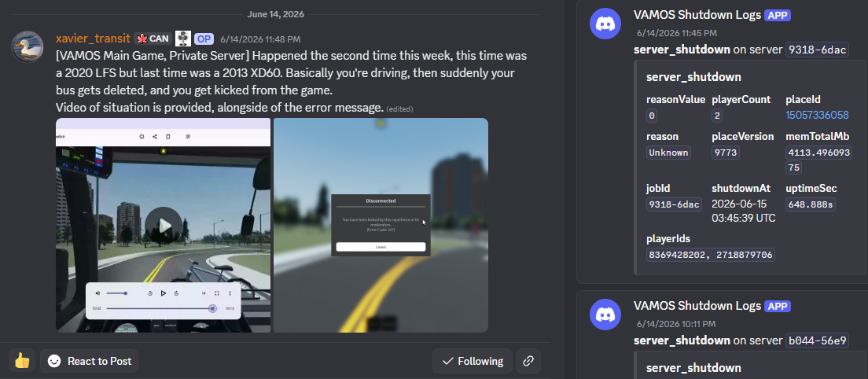This screenshot has height=379, width=868.
Task: Play the attached bus driving video
Action: click(164, 225)
